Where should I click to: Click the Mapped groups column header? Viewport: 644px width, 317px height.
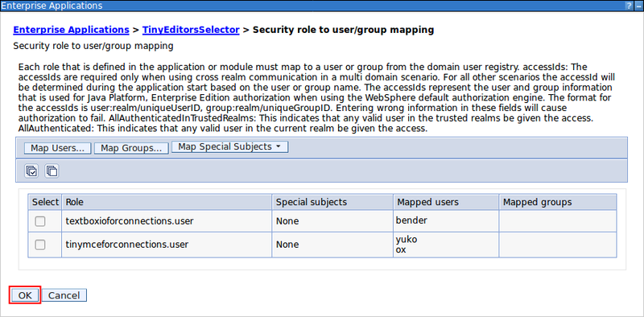[x=558, y=203]
